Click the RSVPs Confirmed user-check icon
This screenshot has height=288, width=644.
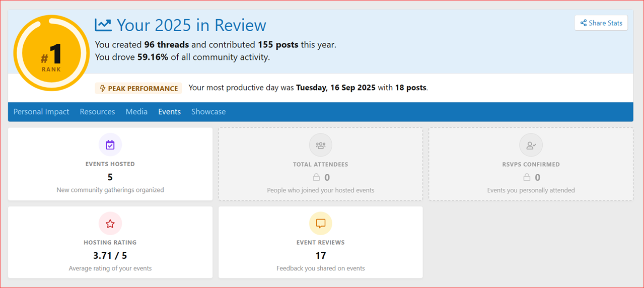pos(531,145)
